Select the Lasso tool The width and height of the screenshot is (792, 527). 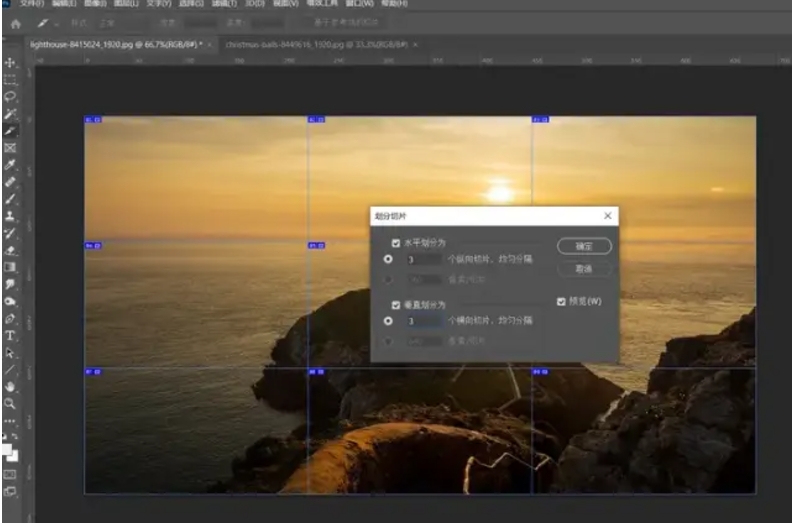pos(10,97)
